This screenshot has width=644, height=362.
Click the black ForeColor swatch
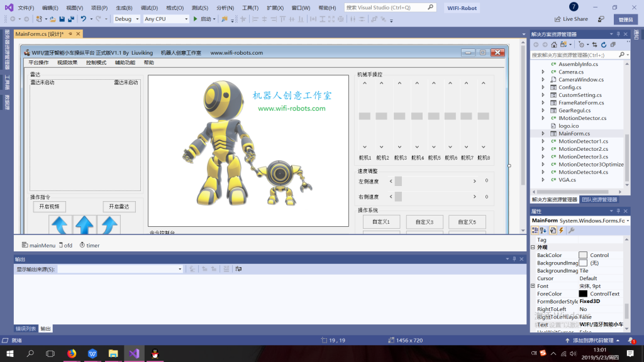(x=583, y=293)
